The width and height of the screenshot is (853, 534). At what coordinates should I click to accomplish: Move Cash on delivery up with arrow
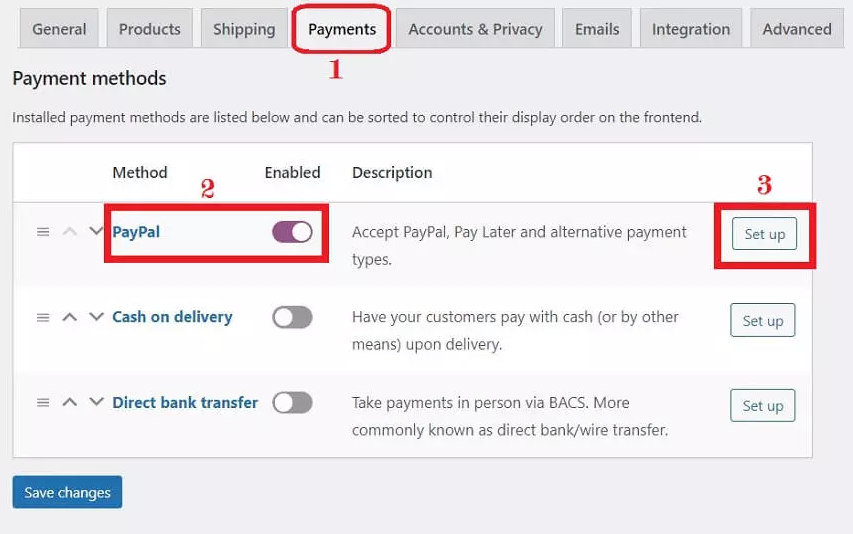(x=69, y=317)
